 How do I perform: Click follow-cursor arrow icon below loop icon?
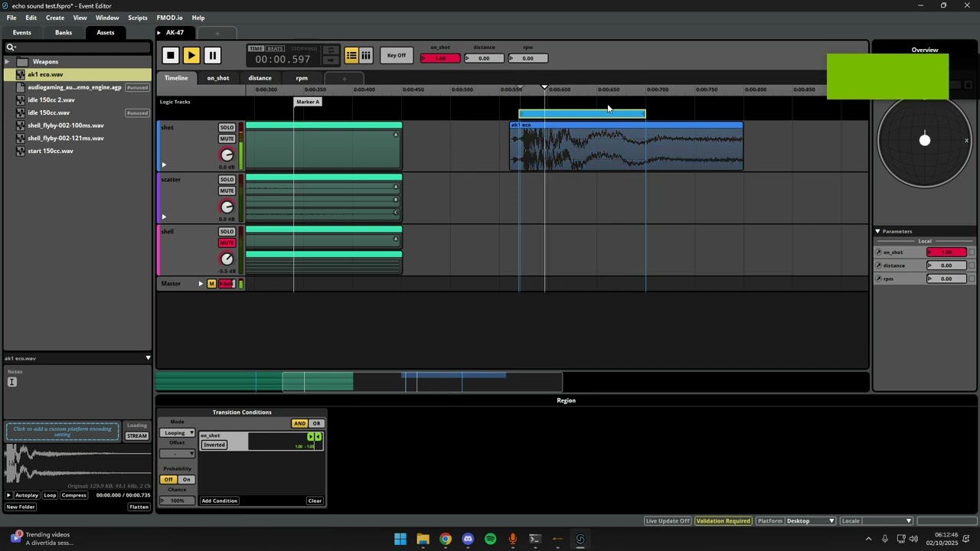(330, 60)
